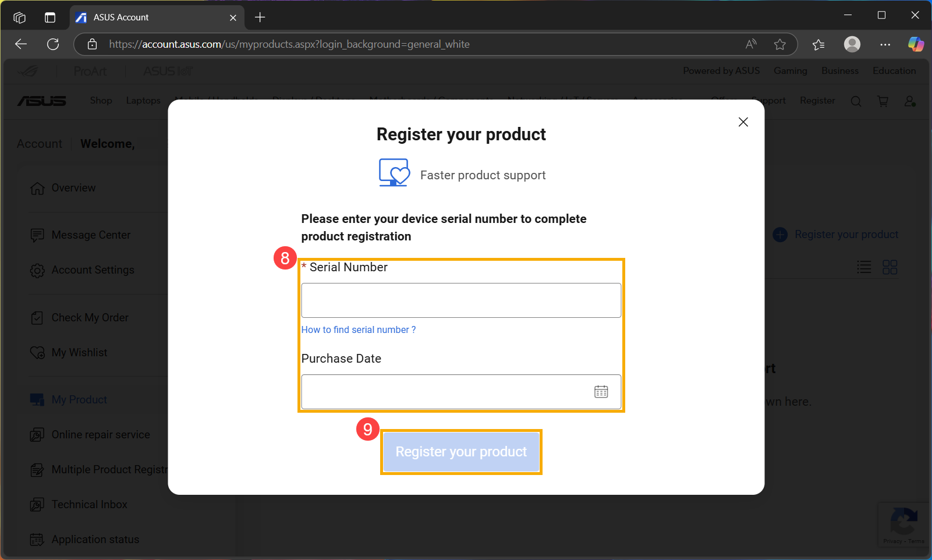Open the tab actions menu
Viewport: 932px width, 560px height.
tap(50, 17)
